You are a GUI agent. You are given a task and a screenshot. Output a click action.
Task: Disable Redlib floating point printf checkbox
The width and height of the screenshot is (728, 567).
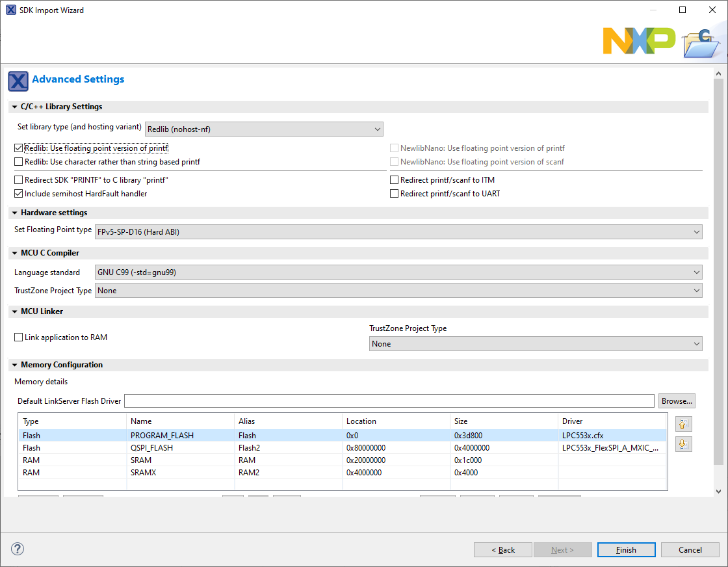(19, 148)
